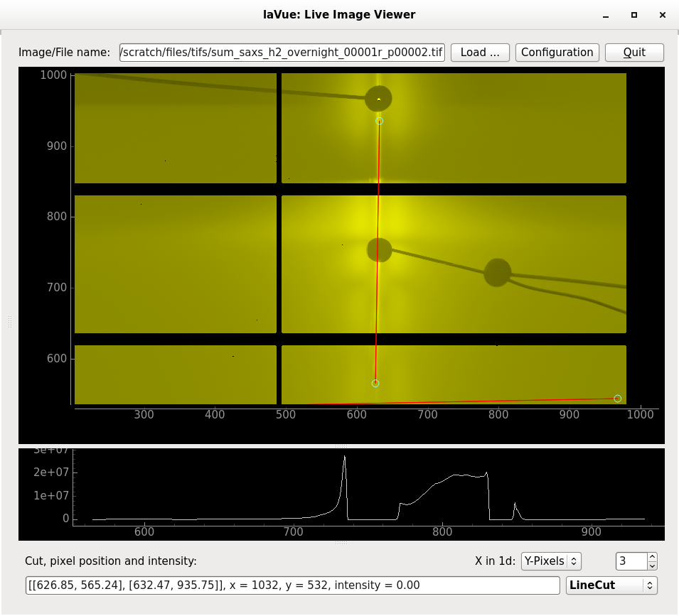Select the cut handle circle at bottom right

(x=618, y=399)
